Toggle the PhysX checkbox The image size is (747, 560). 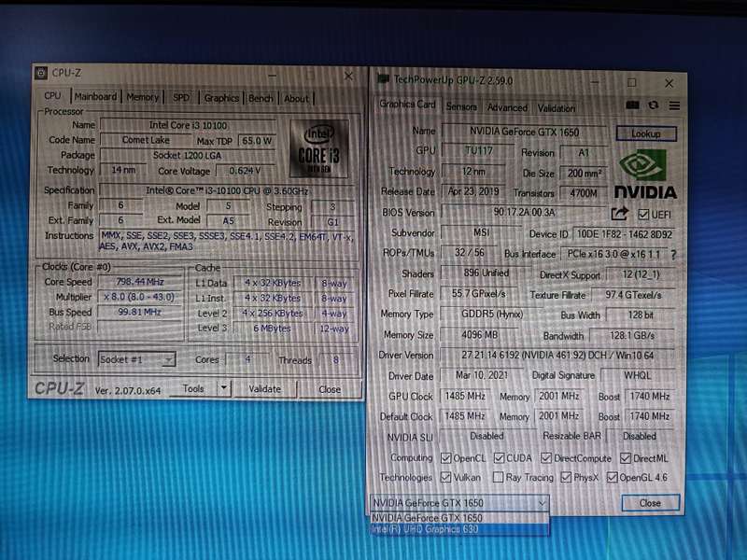pos(566,477)
